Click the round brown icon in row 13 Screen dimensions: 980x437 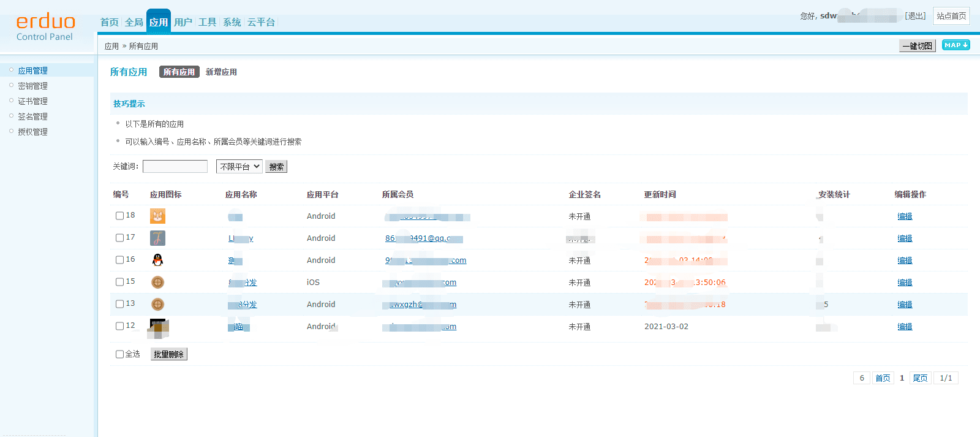coord(157,304)
